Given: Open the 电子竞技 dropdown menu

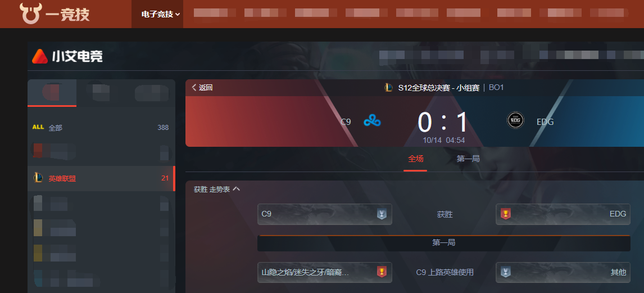Looking at the screenshot, I should point(161,14).
